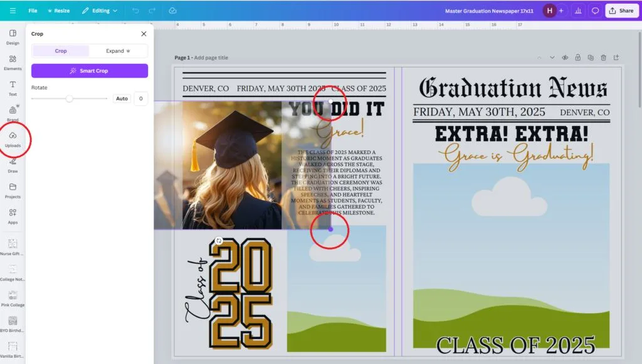The width and height of the screenshot is (642, 364).
Task: Hide page using the eye icon
Action: (x=565, y=58)
